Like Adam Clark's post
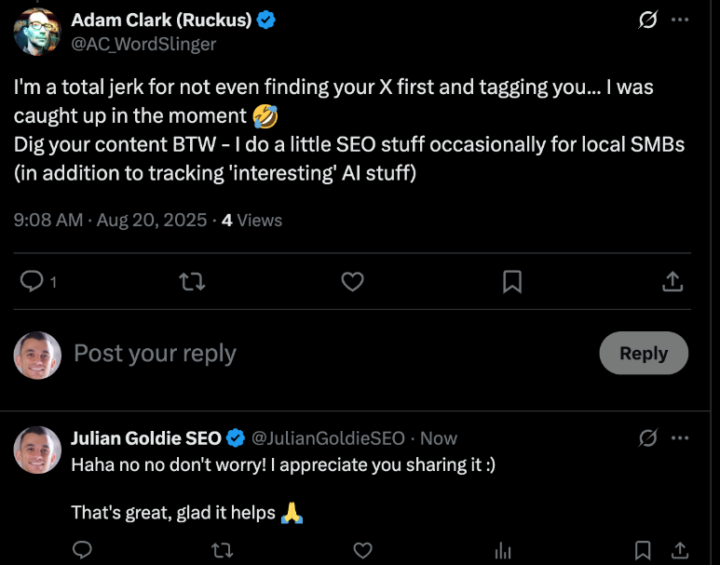This screenshot has height=565, width=720. point(352,283)
